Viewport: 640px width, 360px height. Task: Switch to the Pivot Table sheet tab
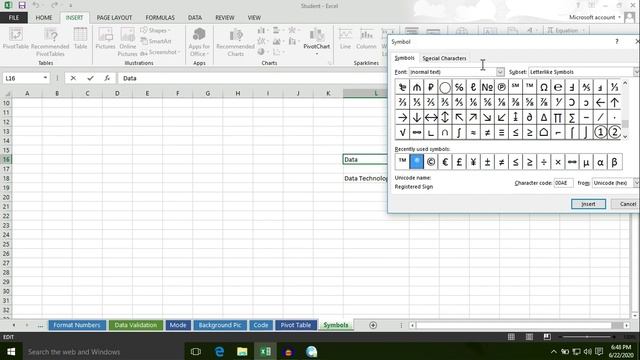[x=296, y=325]
